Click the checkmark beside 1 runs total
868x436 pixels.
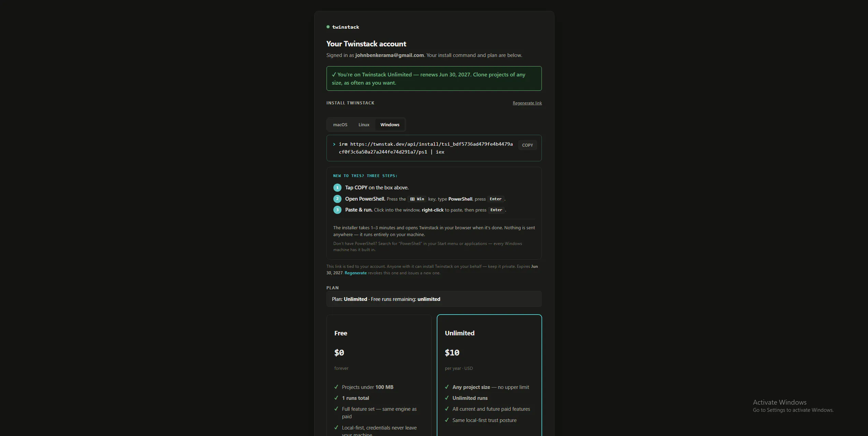tap(336, 398)
